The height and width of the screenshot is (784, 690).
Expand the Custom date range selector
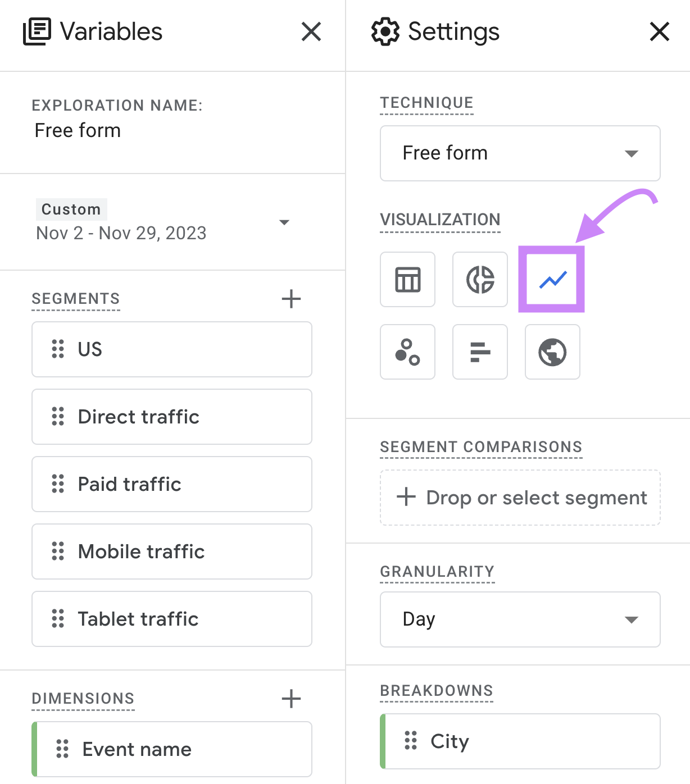pos(285,222)
